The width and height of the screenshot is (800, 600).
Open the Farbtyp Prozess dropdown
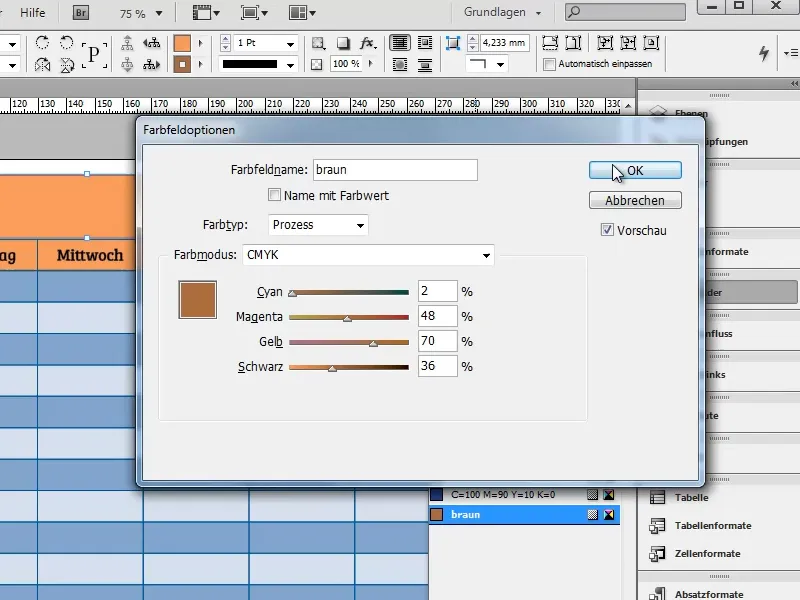point(318,225)
